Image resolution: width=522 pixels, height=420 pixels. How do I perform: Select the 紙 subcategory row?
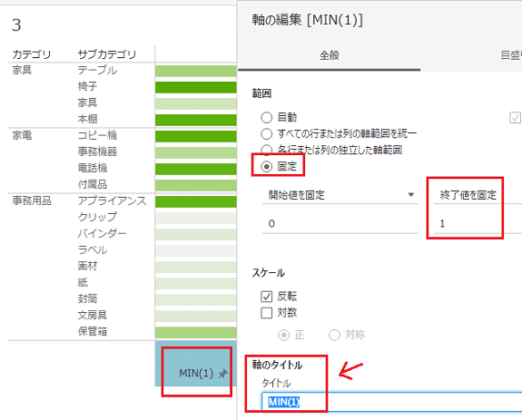(x=83, y=282)
